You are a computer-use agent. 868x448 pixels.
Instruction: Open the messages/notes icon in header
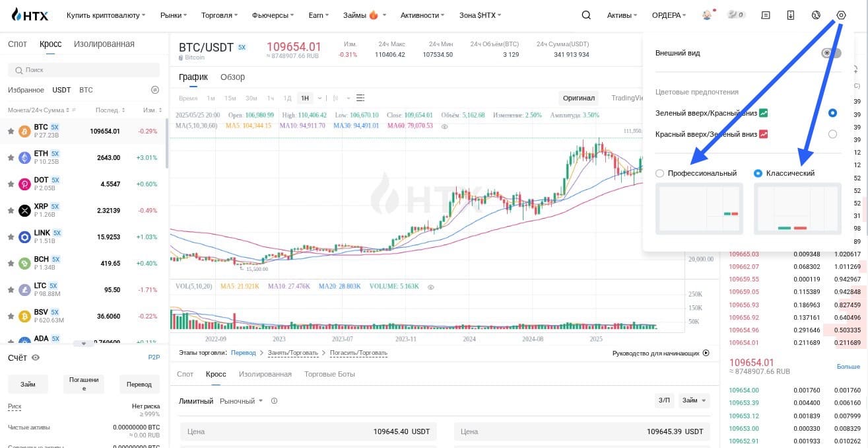click(766, 15)
